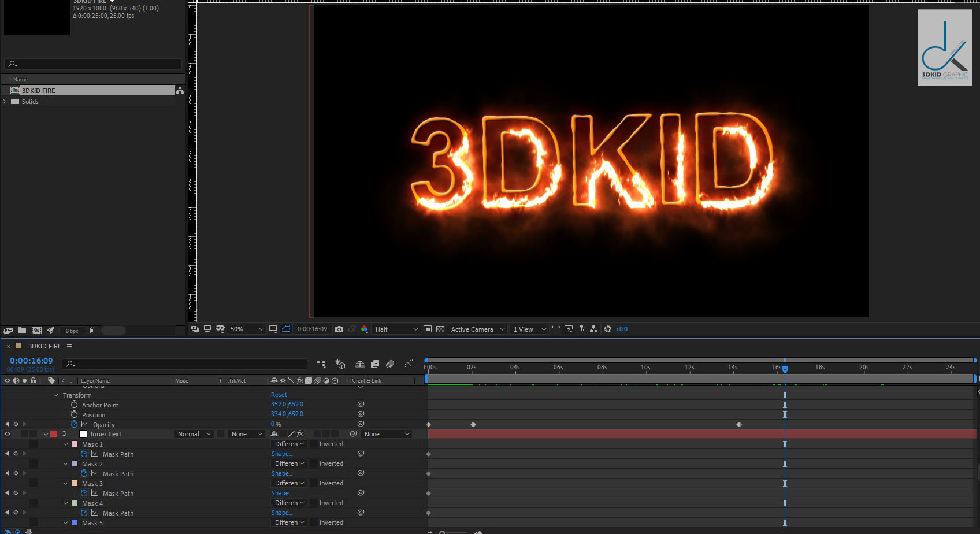Open the Graph Editor in the timeline
This screenshot has height=534, width=980.
click(x=410, y=364)
